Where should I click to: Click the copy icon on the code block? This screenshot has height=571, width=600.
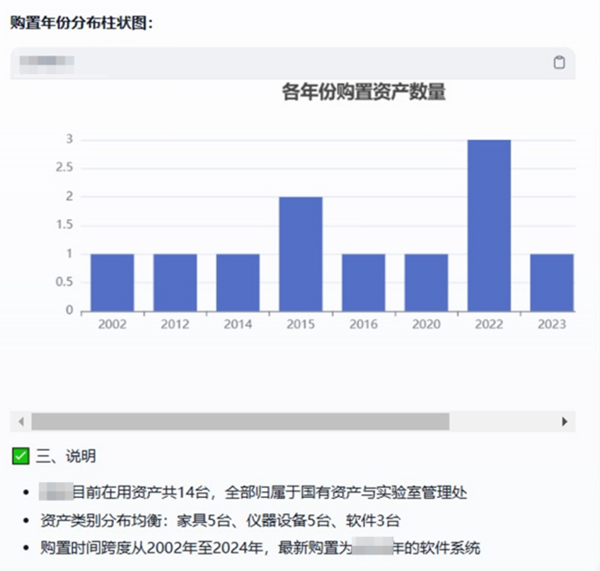pos(559,63)
